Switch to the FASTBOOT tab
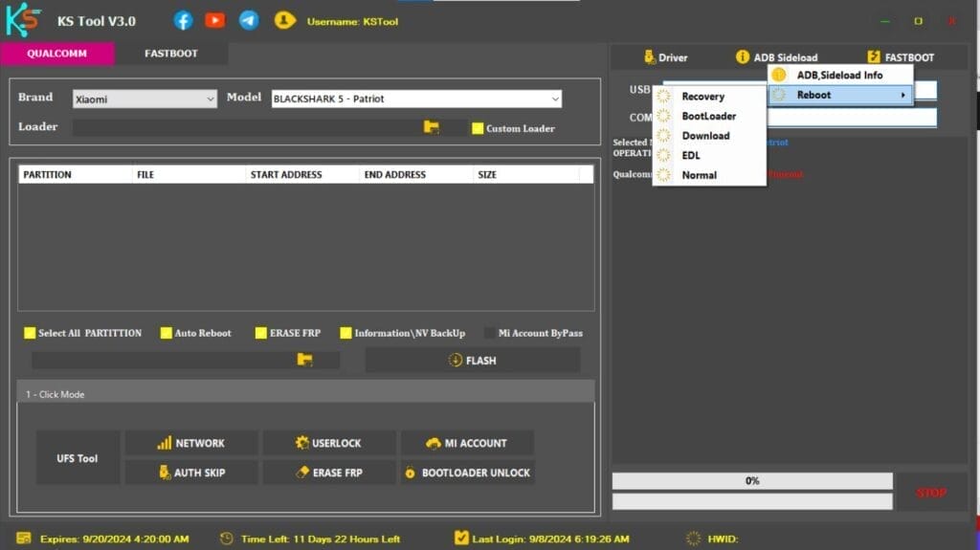 point(171,54)
